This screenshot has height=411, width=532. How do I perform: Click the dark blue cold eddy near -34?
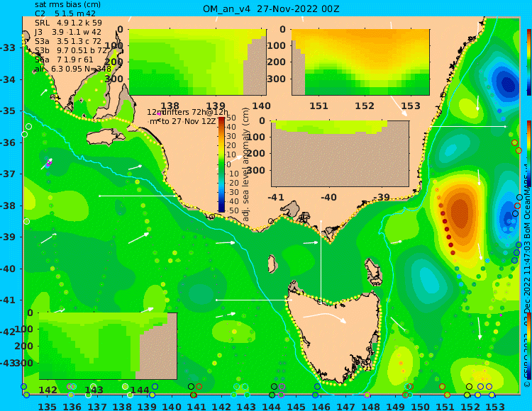[507, 83]
